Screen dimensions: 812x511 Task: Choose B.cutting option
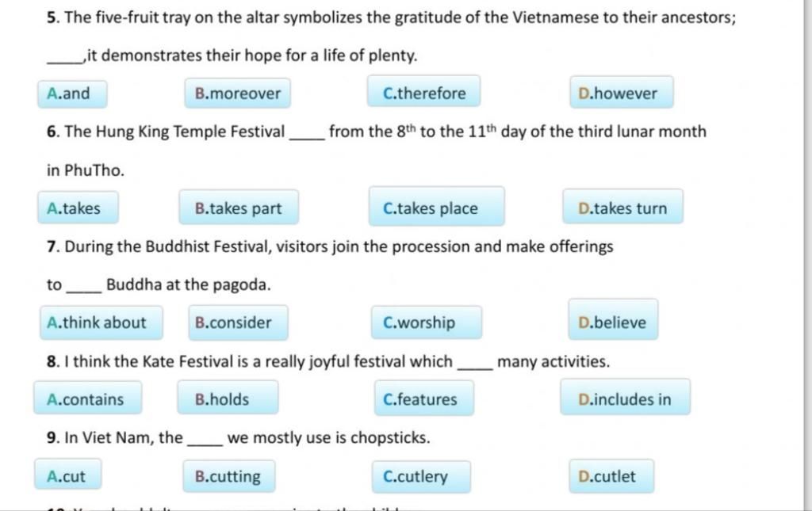pyautogui.click(x=229, y=476)
